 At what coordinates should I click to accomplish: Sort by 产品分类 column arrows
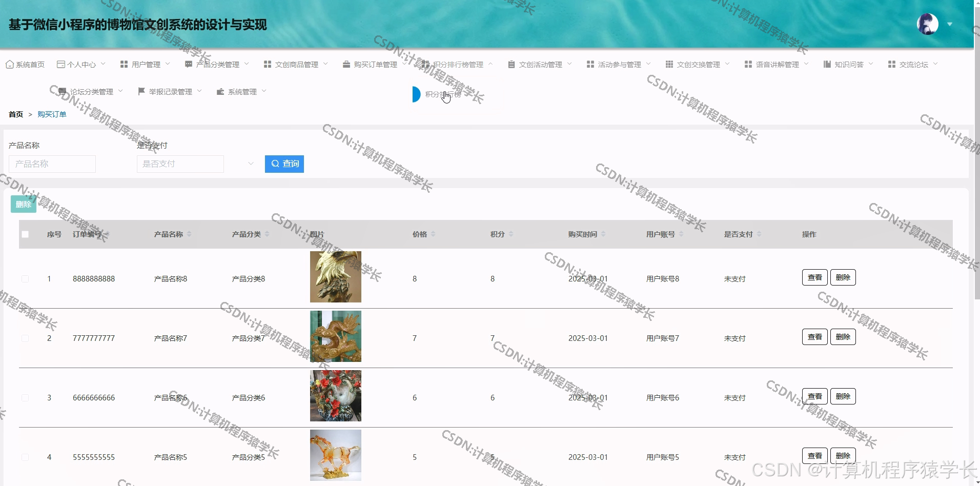click(267, 234)
